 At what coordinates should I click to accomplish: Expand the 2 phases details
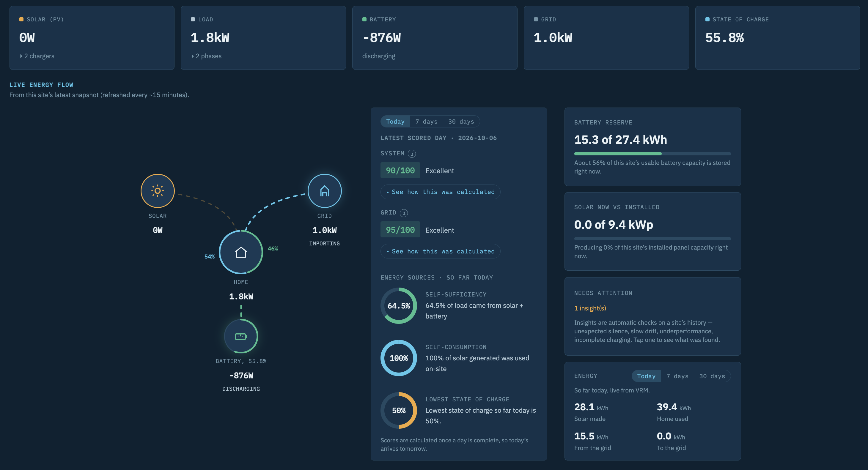(206, 56)
